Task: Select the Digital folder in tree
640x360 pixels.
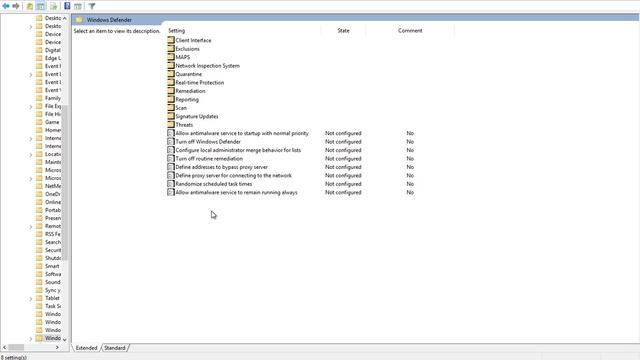Action: 53,50
